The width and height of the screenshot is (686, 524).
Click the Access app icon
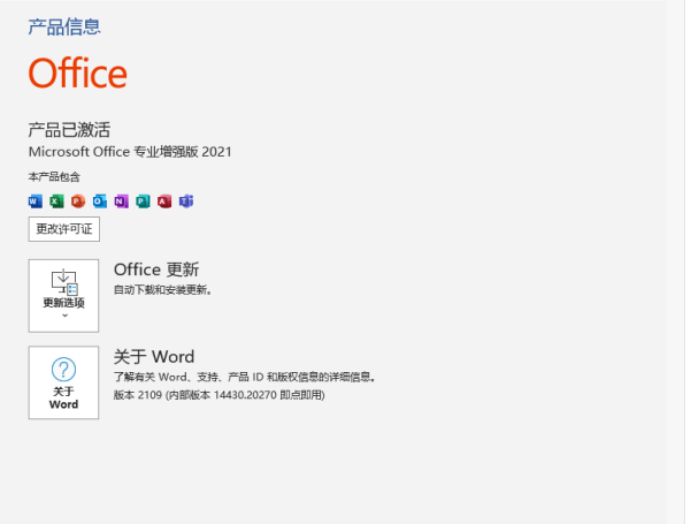(164, 201)
